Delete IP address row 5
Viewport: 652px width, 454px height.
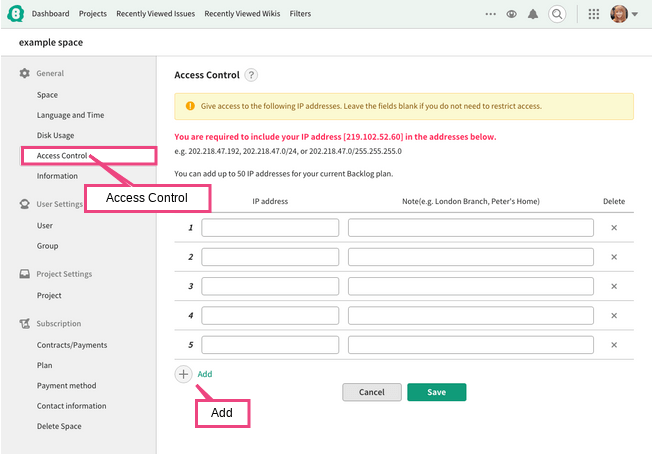614,345
